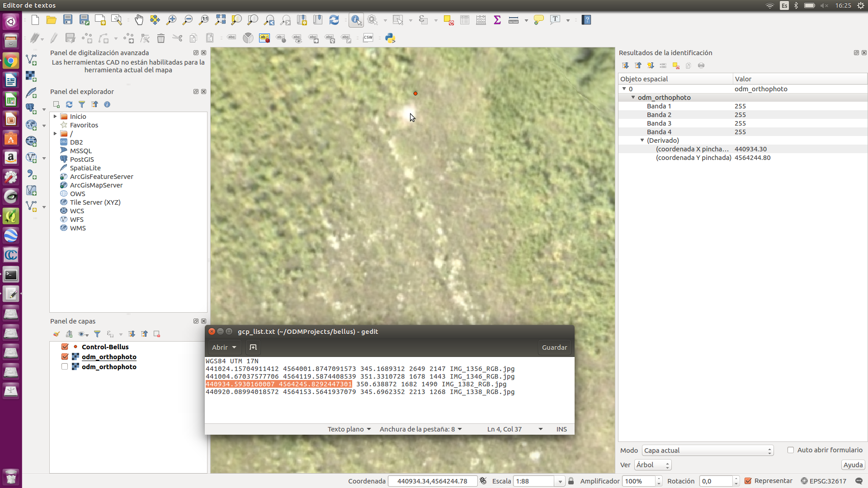Select the Pan Map hand tool
Image resolution: width=868 pixels, height=488 pixels.
click(x=139, y=20)
